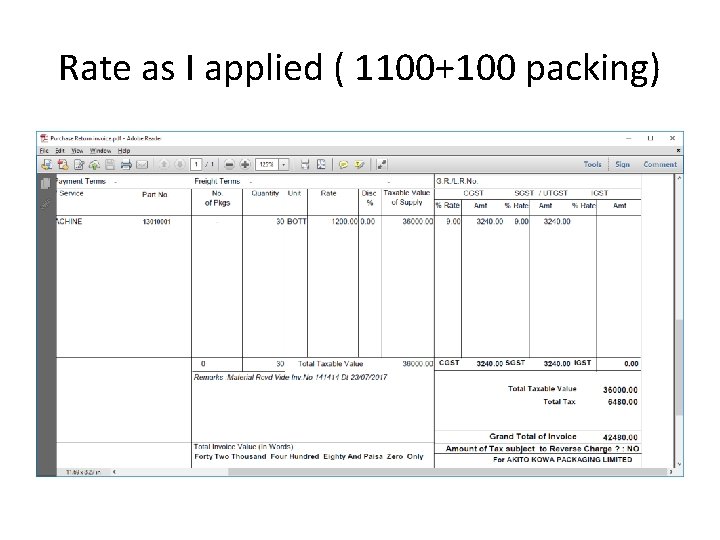Screen dimensions: 720x540
Task: Click the zoom percentage field showing 125%
Action: (267, 164)
